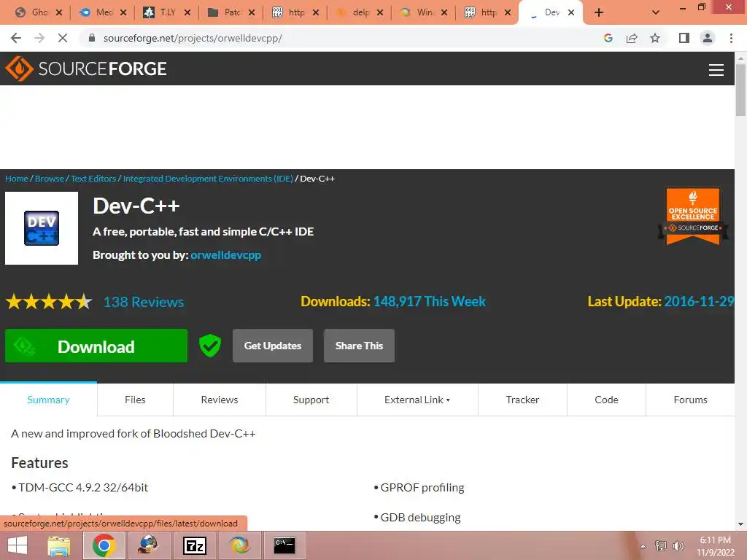Click the 148,917 This Week downloads link
The width and height of the screenshot is (747, 560).
429,301
